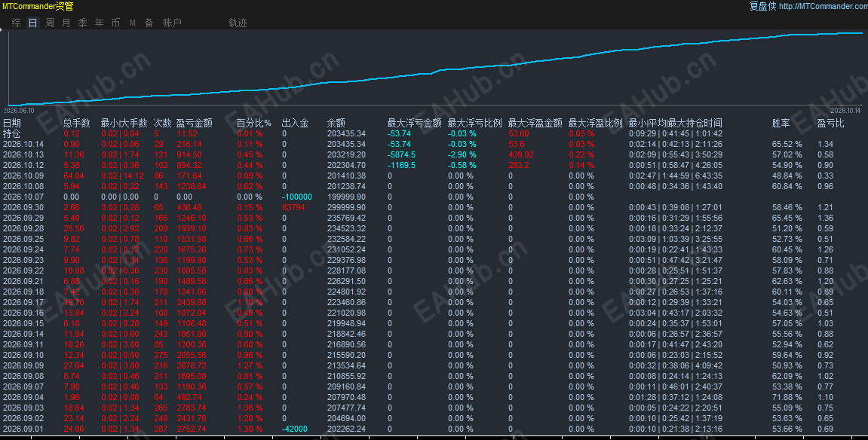Switch to the 综 summary tab

pos(17,23)
